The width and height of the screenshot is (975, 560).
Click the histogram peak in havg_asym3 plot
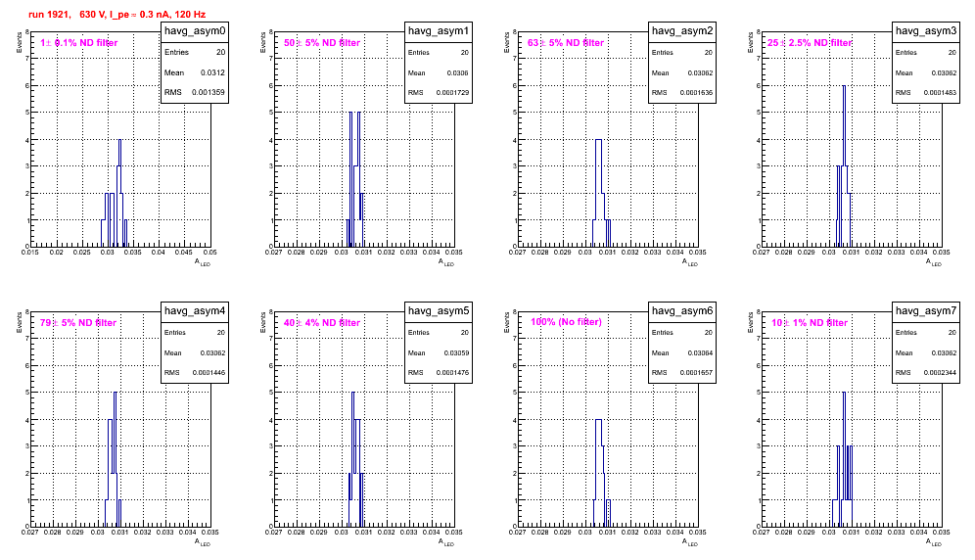pyautogui.click(x=844, y=124)
